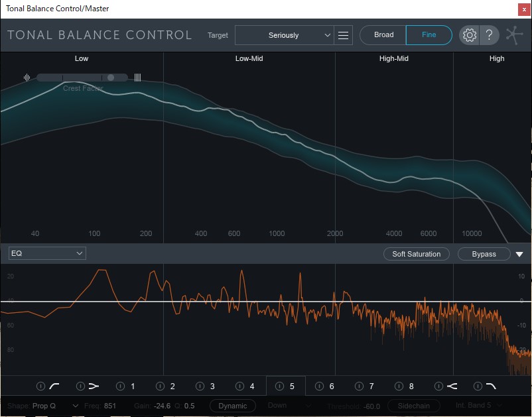
Task: Open the target list menu (three lines)
Action: point(343,35)
